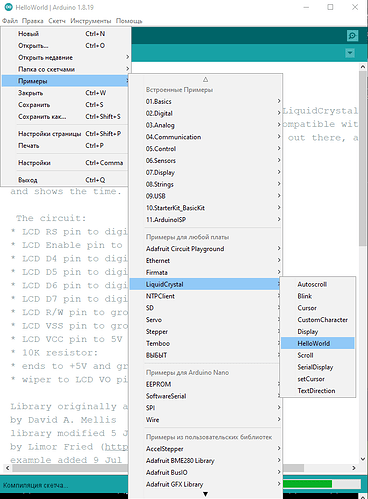Open the Правка menu

point(33,21)
